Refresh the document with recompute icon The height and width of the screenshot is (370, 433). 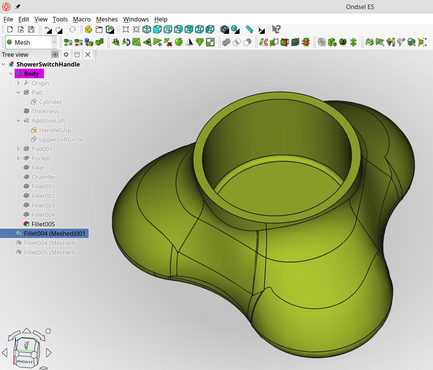coord(72,30)
